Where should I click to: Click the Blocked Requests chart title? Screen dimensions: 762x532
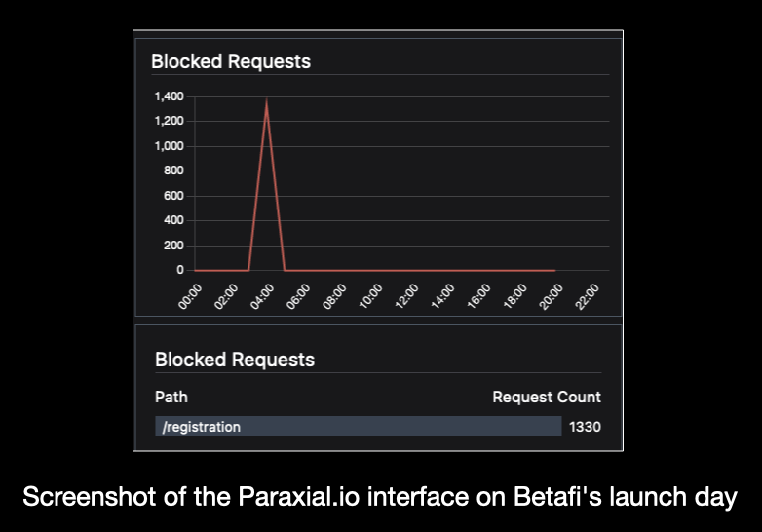pos(231,61)
